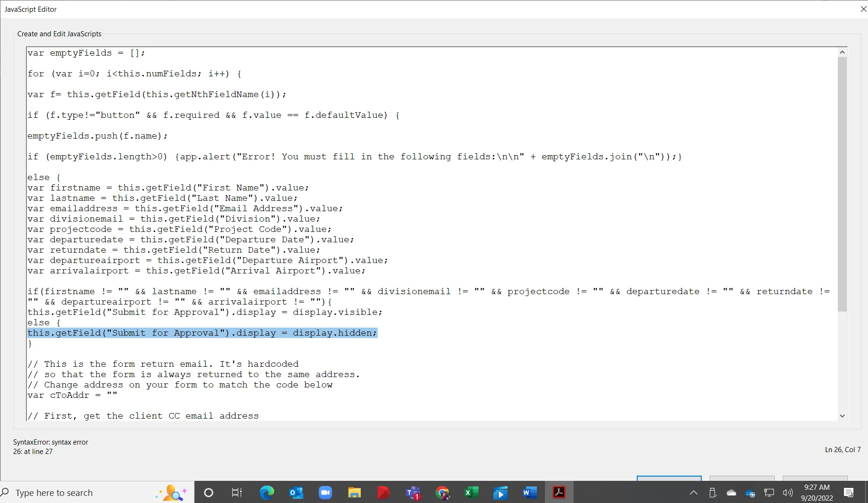
Task: Click the '26: at line 27' error text
Action: pyautogui.click(x=33, y=452)
